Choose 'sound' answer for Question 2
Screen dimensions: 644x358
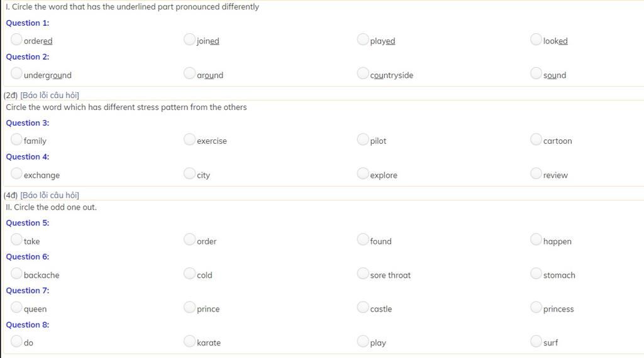(x=536, y=73)
